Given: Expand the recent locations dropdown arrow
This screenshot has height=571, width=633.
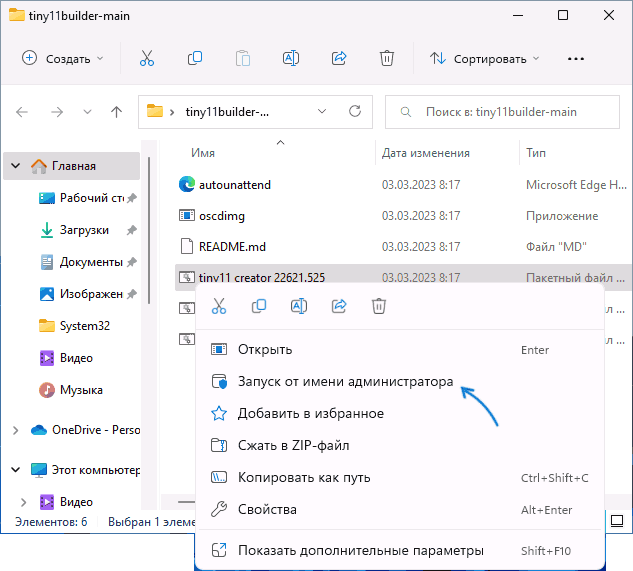Looking at the screenshot, I should point(87,112).
